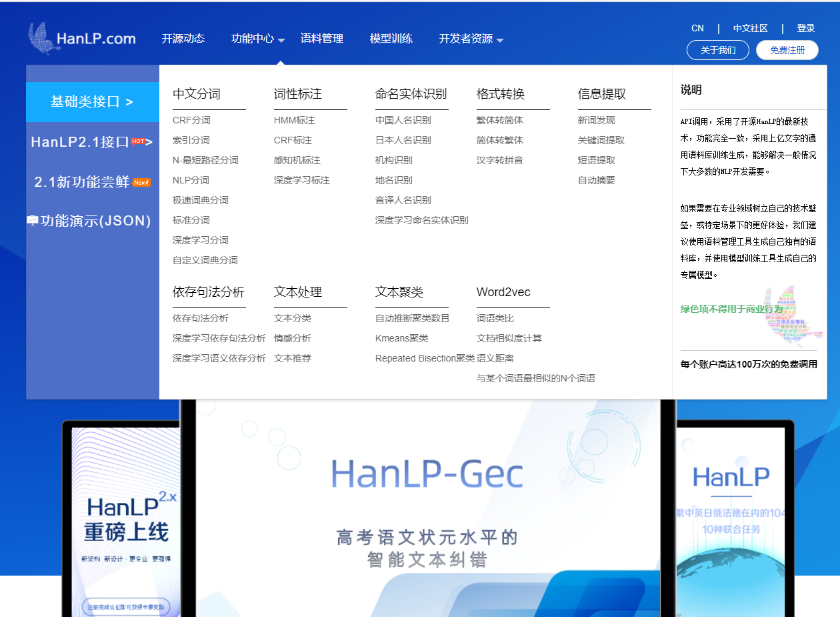Screen dimensions: 840x617
Task: Open 词语类比 link
Action: (495, 318)
